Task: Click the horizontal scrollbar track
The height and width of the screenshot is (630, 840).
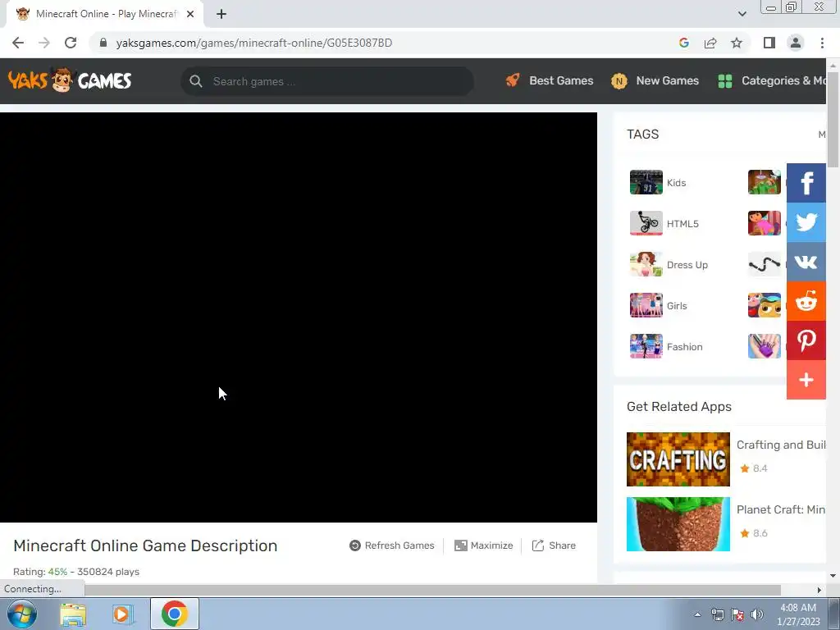Action: click(433, 590)
